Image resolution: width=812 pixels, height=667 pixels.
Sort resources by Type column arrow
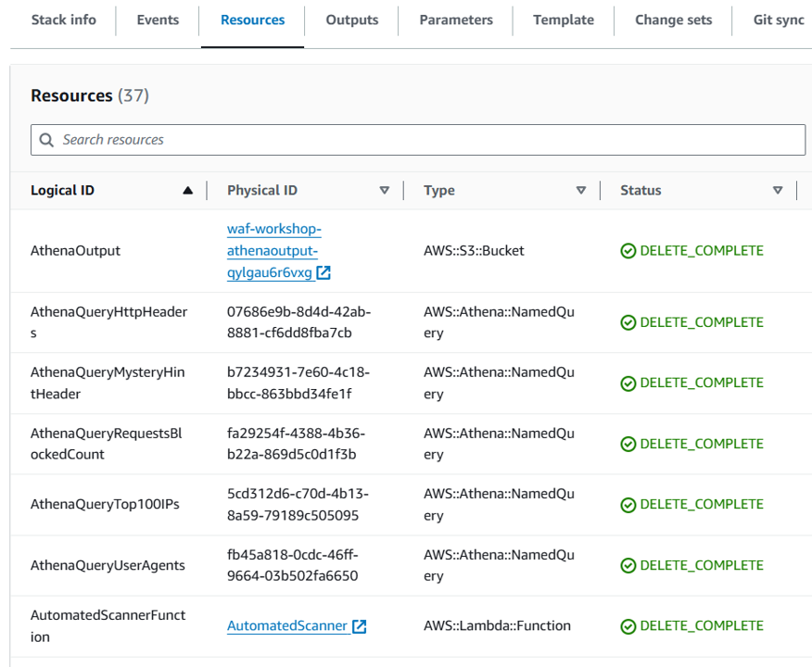click(x=581, y=191)
